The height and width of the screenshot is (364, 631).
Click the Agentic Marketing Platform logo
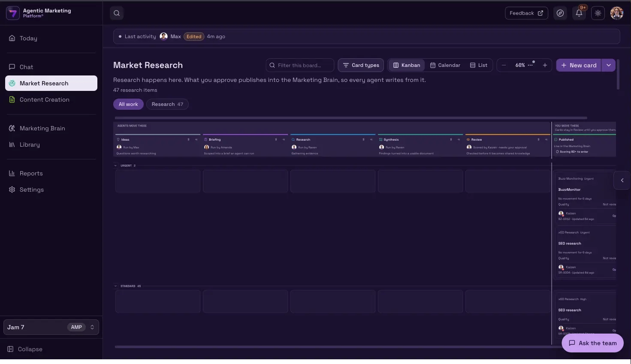(x=12, y=13)
